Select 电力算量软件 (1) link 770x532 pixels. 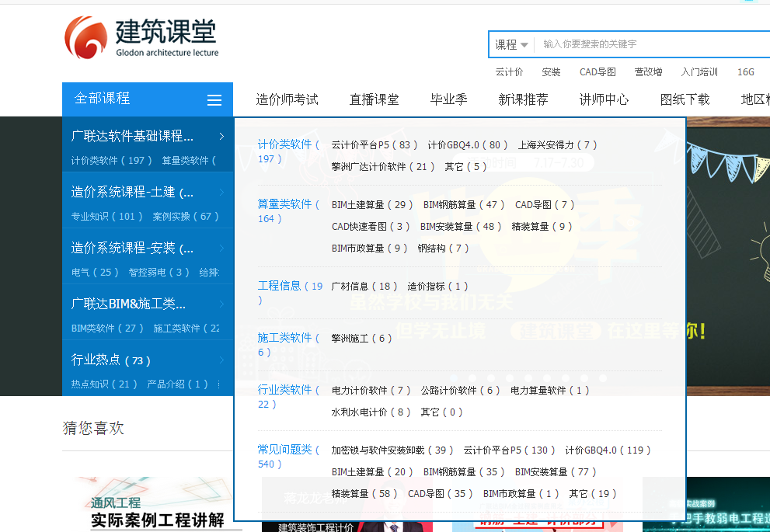click(549, 391)
